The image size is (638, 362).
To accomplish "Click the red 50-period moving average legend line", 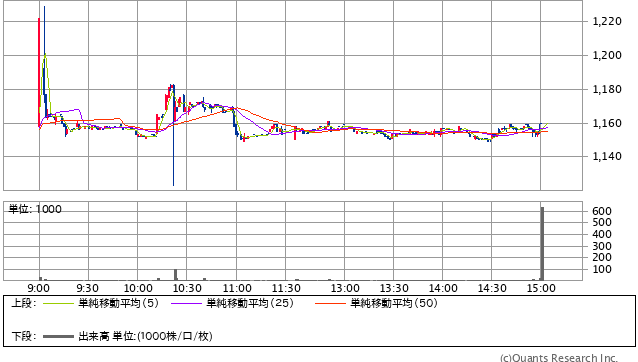I will click(330, 303).
